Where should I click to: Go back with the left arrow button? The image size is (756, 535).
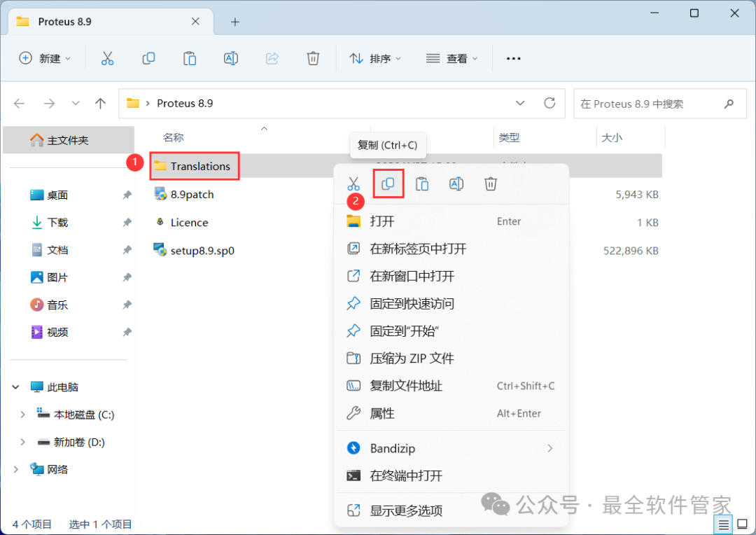point(20,103)
